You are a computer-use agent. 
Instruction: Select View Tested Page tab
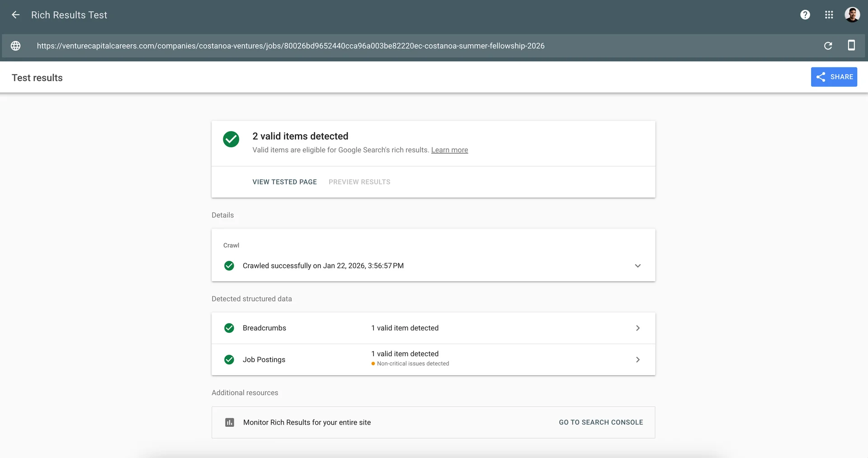coord(284,182)
